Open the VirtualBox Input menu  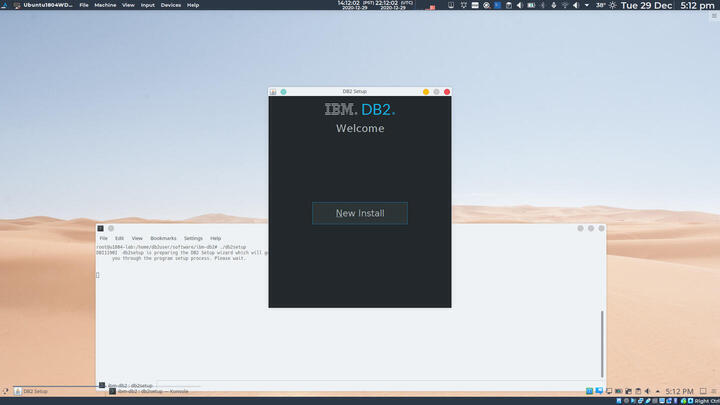pyautogui.click(x=147, y=5)
